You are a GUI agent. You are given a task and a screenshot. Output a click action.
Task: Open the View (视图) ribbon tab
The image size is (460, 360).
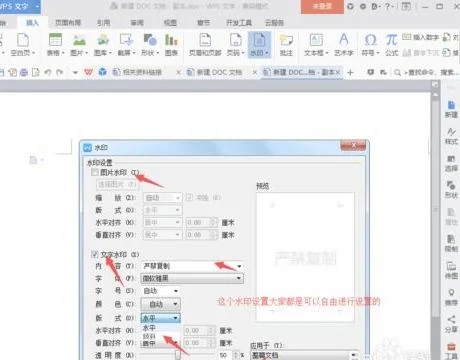(170, 23)
